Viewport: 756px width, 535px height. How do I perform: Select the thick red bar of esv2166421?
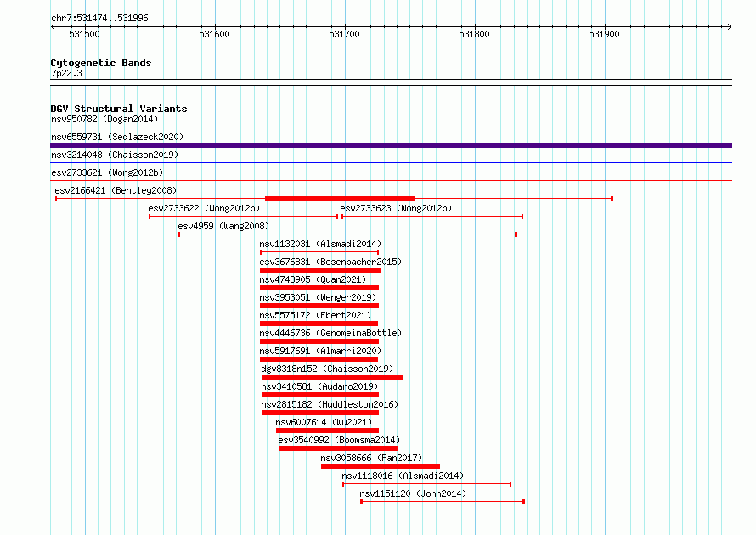340,199
